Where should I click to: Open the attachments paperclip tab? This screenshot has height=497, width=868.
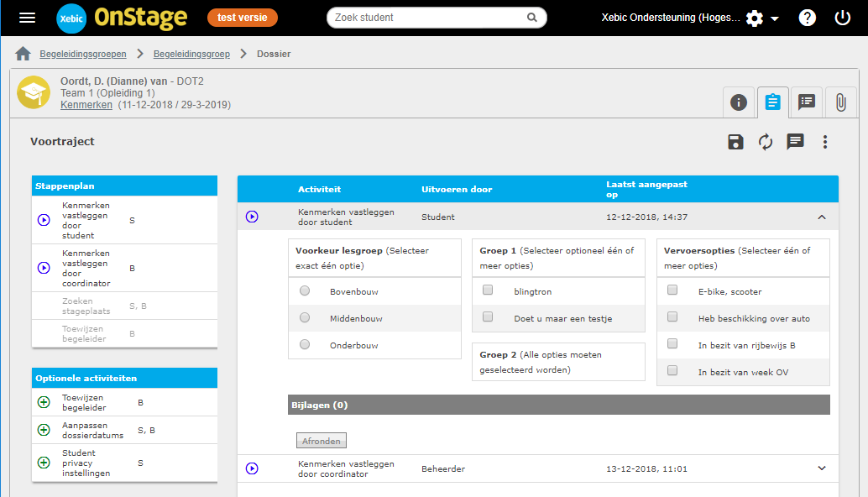click(x=841, y=102)
